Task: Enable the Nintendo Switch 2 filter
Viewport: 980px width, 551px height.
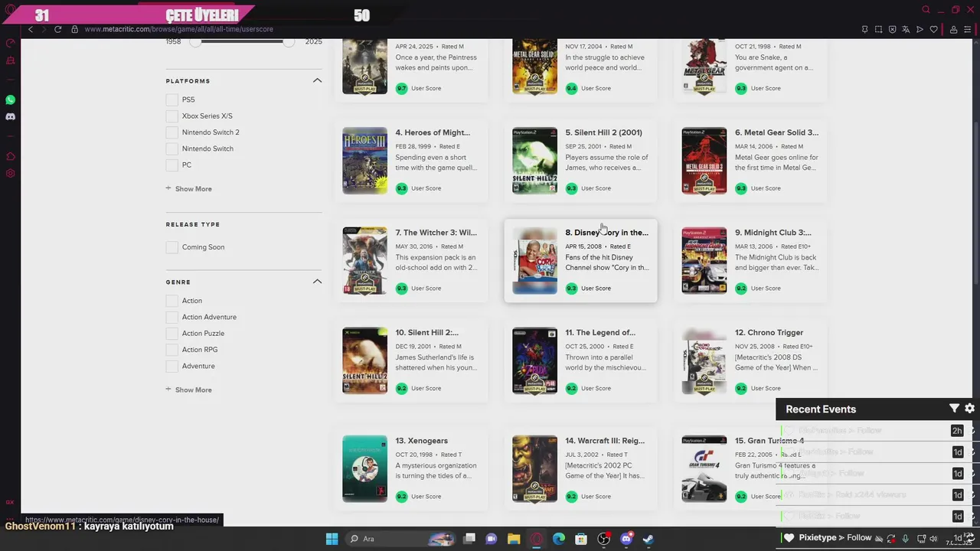Action: (172, 132)
